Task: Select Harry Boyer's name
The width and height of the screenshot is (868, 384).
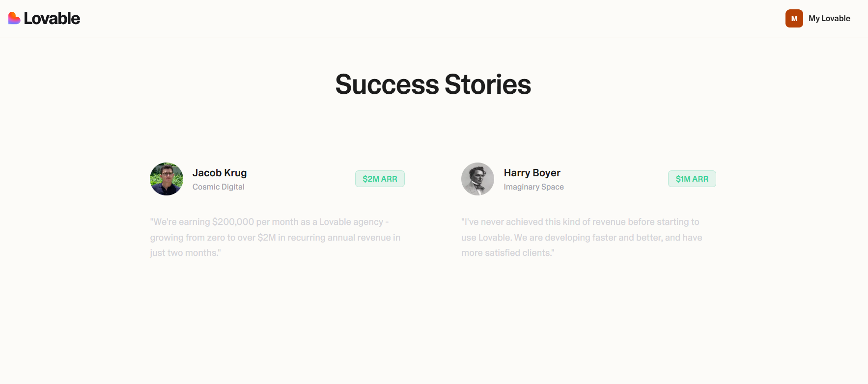Action: click(532, 173)
